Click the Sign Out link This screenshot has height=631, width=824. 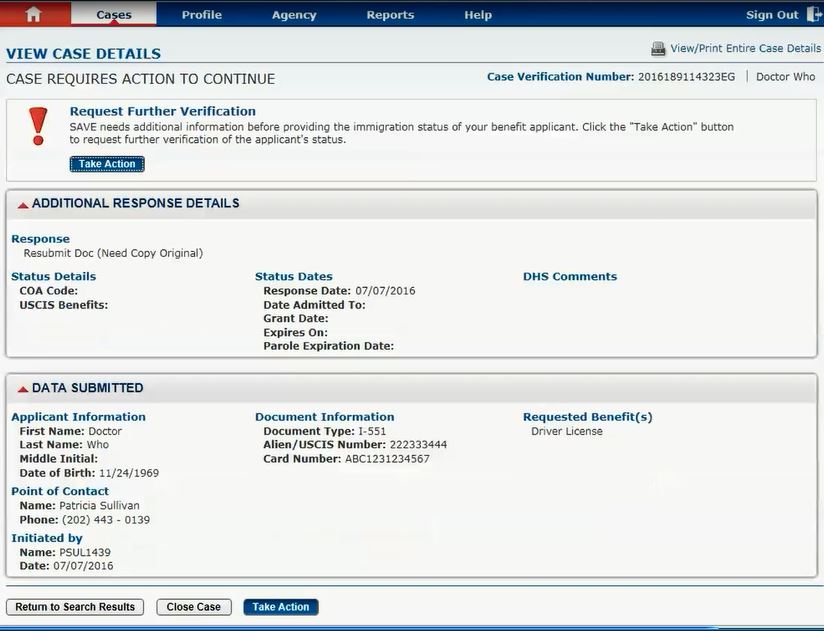coord(772,15)
